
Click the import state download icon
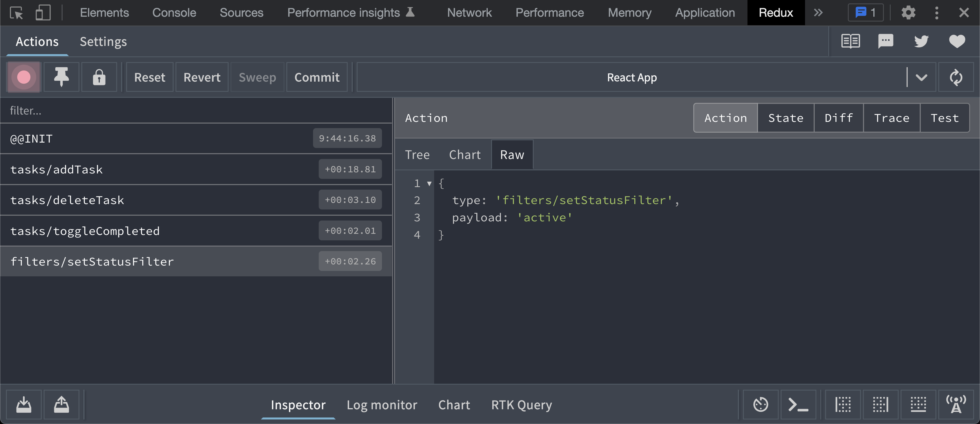(24, 405)
